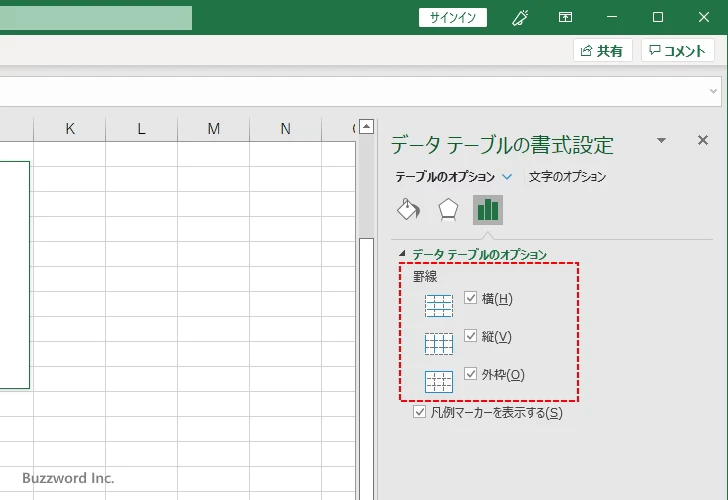Open the テーブルのオプション dropdown chevron

[x=507, y=177]
